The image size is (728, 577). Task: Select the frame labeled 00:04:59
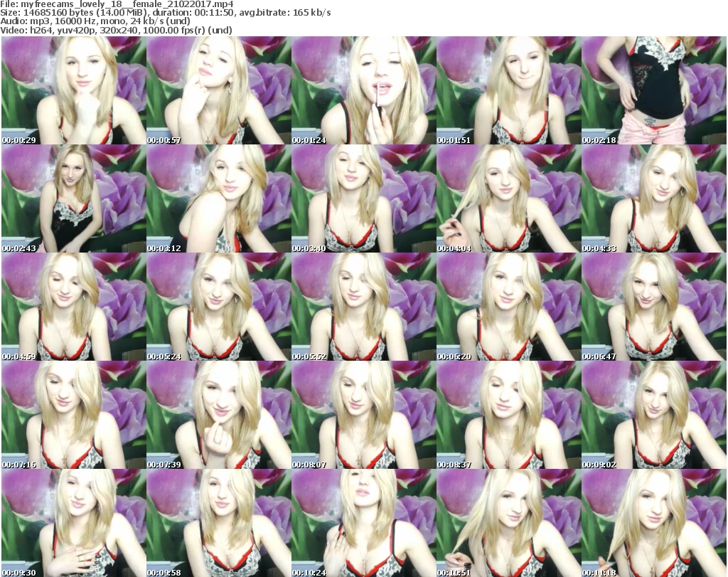click(74, 307)
